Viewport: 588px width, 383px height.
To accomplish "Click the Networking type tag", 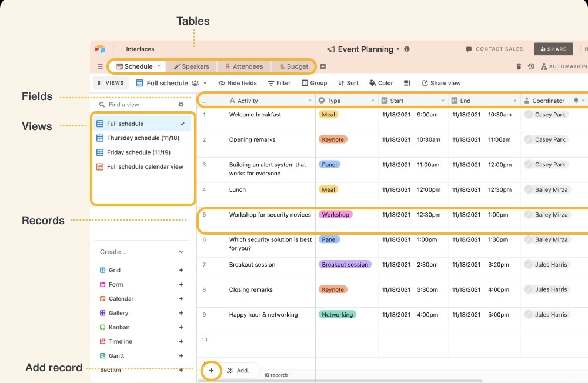I will pyautogui.click(x=337, y=314).
